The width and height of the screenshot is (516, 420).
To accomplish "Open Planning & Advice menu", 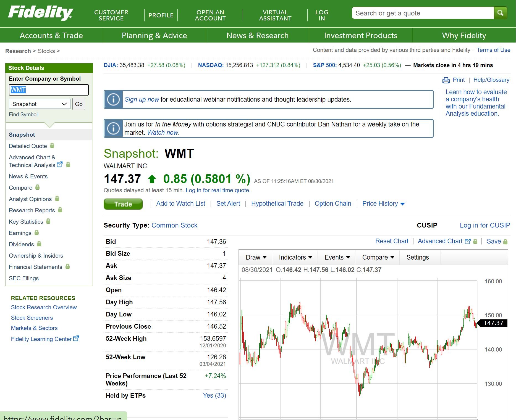I will coord(154,35).
